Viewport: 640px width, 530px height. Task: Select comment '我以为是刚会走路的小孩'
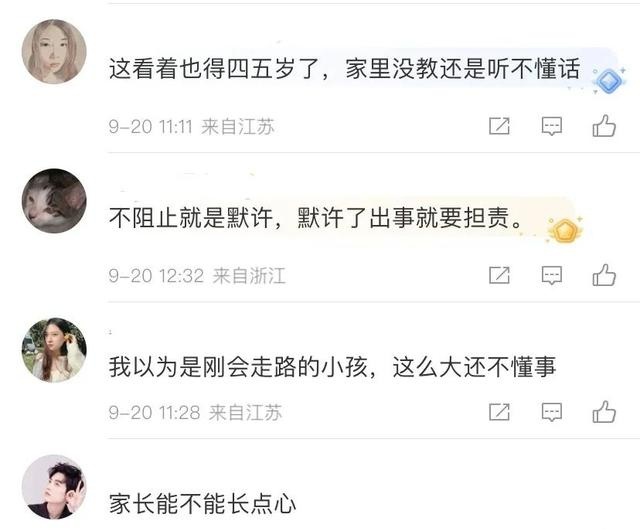pyautogui.click(x=238, y=367)
